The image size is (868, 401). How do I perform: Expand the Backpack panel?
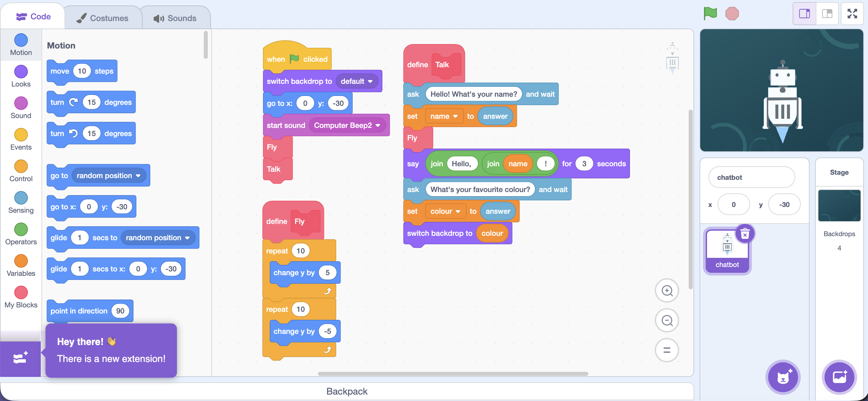coord(347,391)
